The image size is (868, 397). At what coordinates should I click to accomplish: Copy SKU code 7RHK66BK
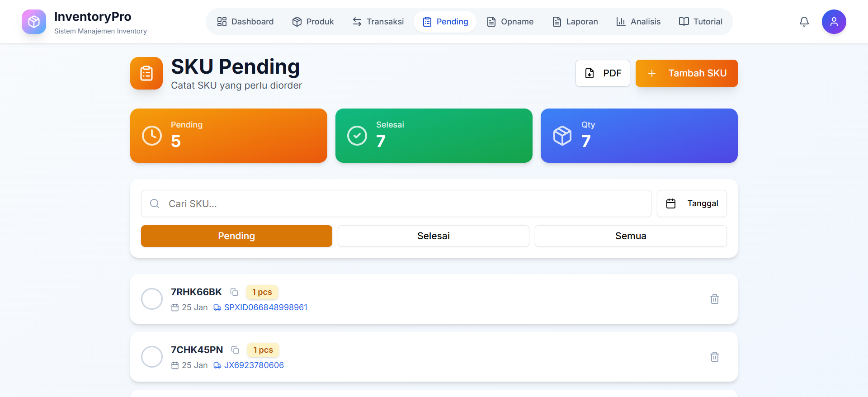point(234,292)
